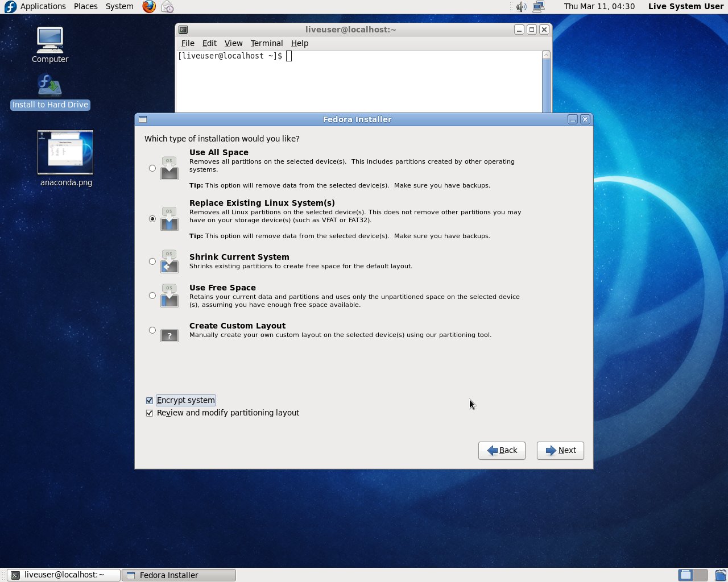Open the Terminal menu in terminal window
The image size is (728, 582).
pos(266,43)
